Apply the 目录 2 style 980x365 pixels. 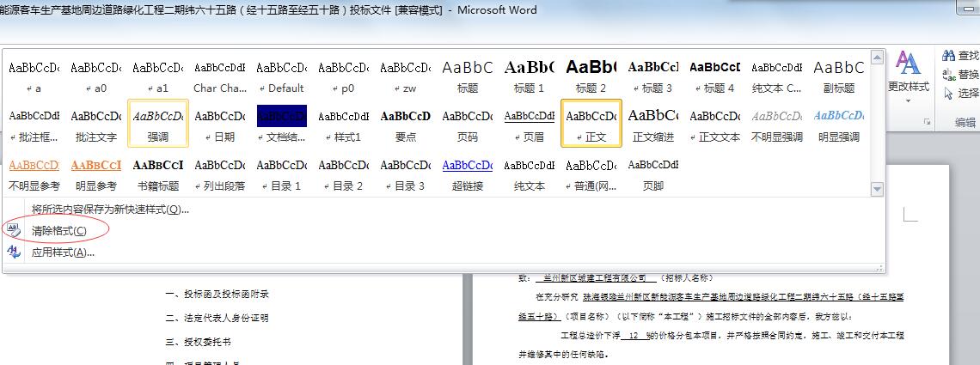pyautogui.click(x=344, y=173)
